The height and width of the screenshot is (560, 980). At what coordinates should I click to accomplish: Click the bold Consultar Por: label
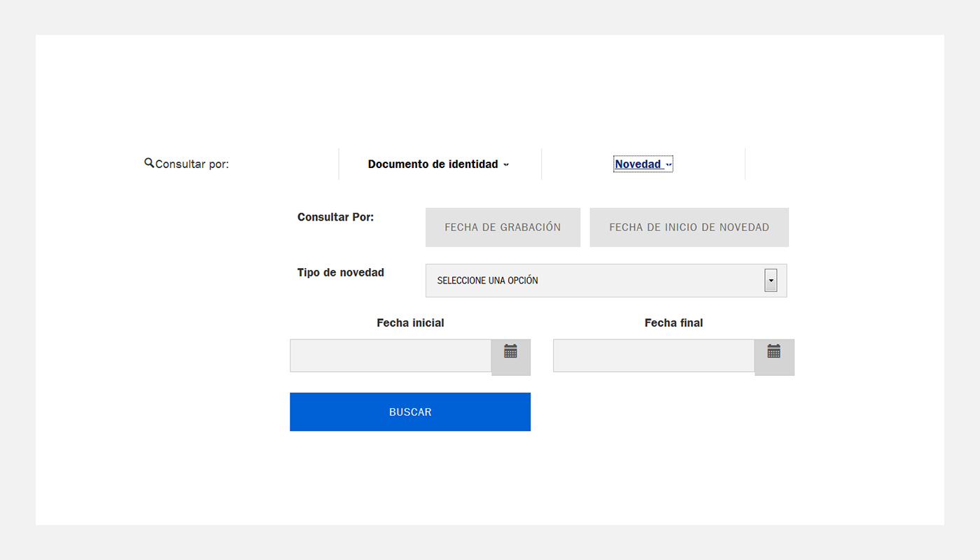click(336, 217)
